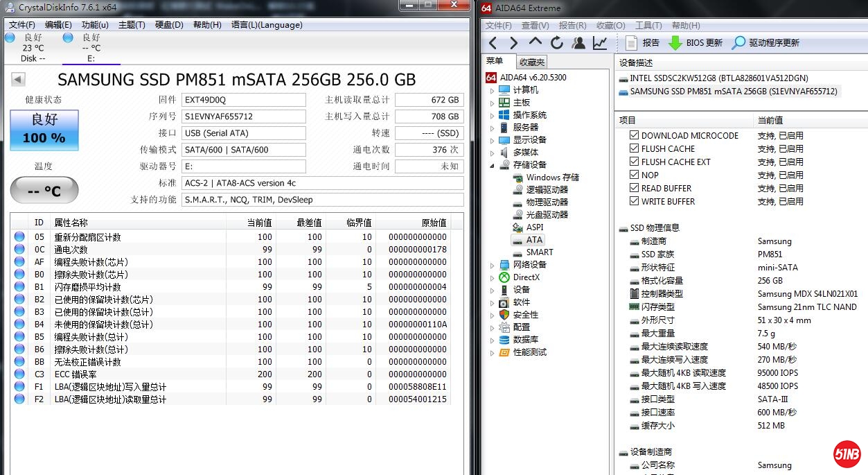
Task: Expand the 计算机 tree node
Action: 493,91
